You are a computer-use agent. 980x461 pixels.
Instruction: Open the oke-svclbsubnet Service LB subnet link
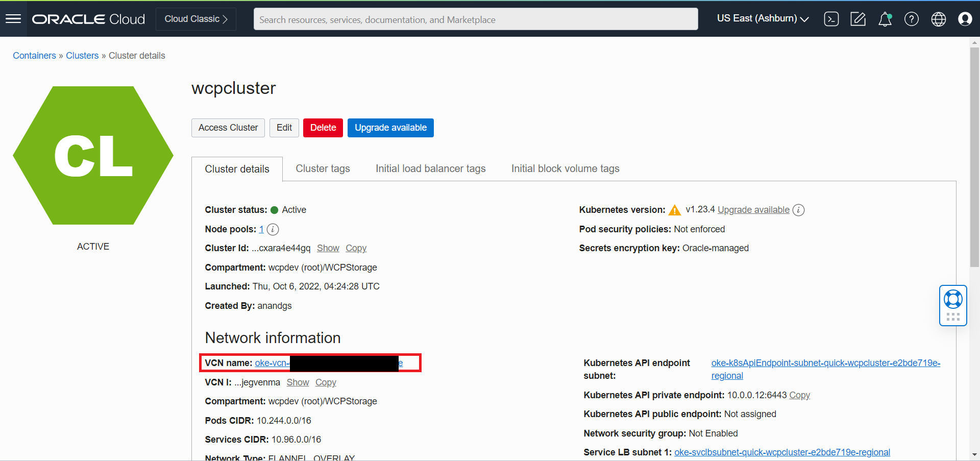[782, 452]
